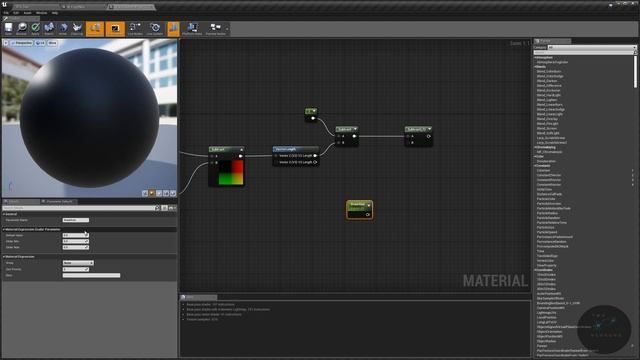Open the view options eye icon in Details

[172, 208]
